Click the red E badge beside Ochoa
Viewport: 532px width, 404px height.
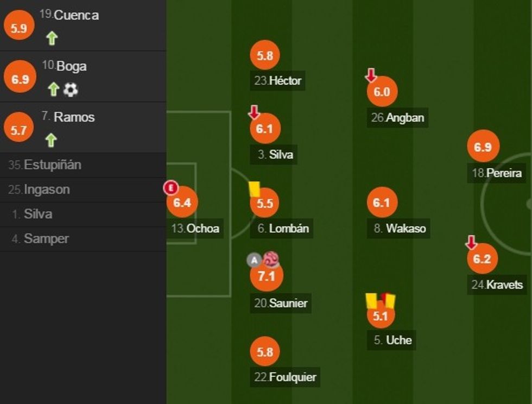pyautogui.click(x=171, y=188)
